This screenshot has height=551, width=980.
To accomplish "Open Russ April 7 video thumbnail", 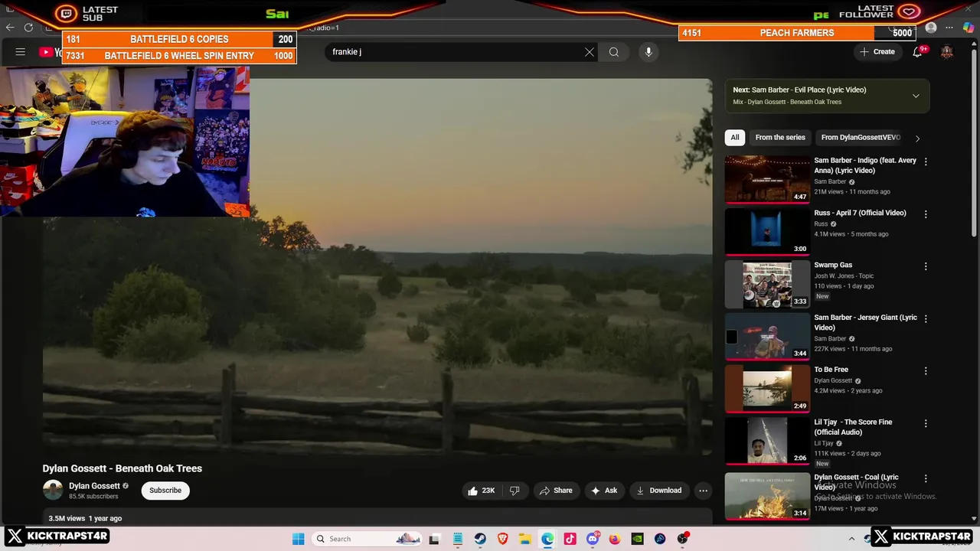I will tap(767, 231).
